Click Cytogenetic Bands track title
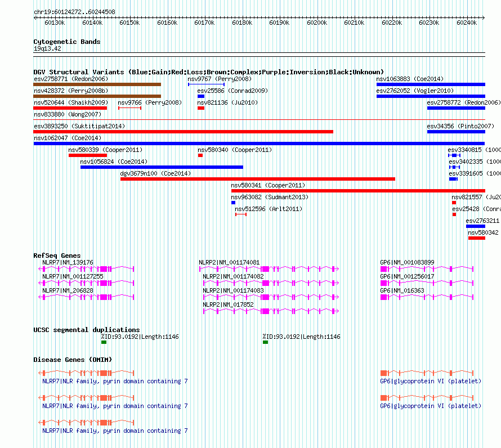The height and width of the screenshot is (448, 501). tap(67, 42)
